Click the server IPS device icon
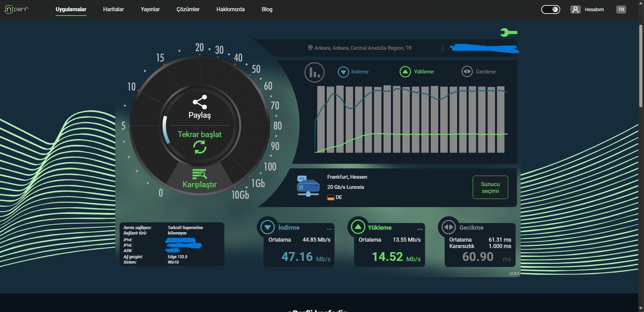The width and height of the screenshot is (644, 312). pyautogui.click(x=308, y=186)
